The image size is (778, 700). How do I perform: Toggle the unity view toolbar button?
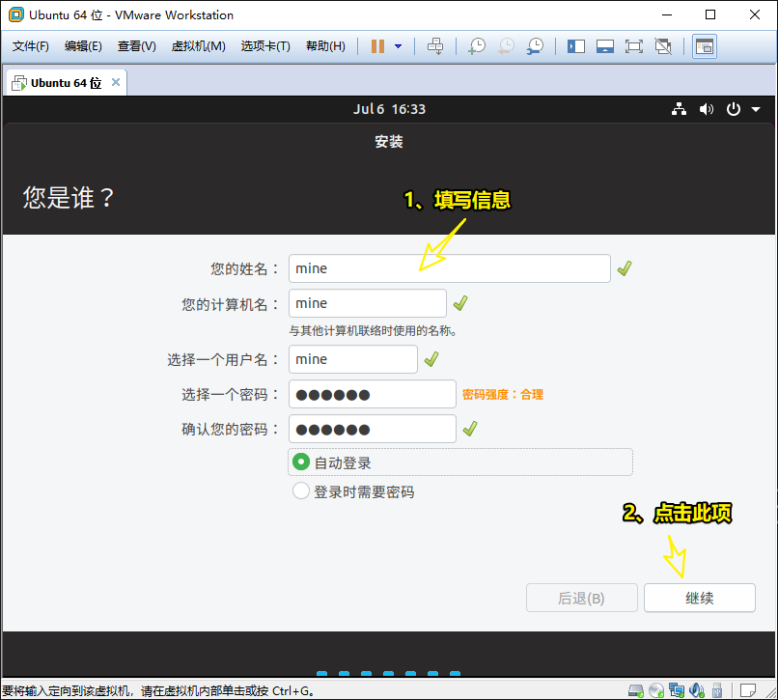[x=662, y=46]
